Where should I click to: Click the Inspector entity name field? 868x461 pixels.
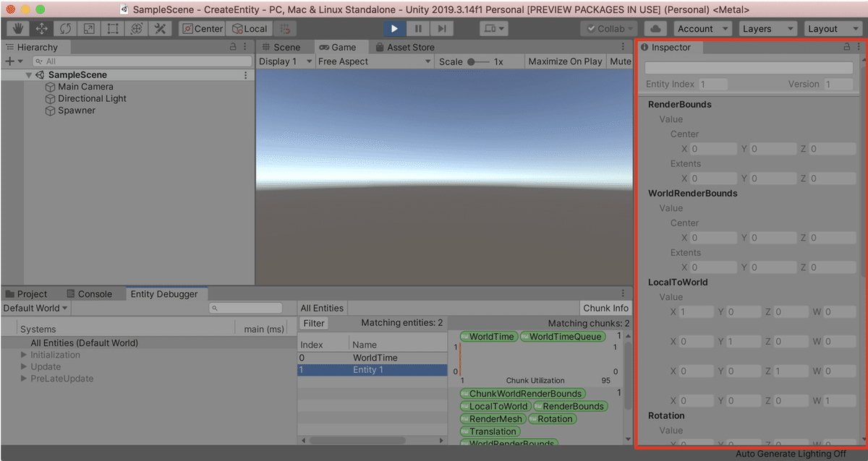749,68
